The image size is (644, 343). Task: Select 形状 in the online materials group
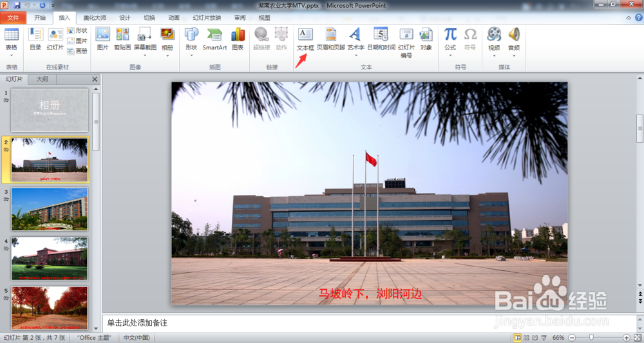point(77,31)
